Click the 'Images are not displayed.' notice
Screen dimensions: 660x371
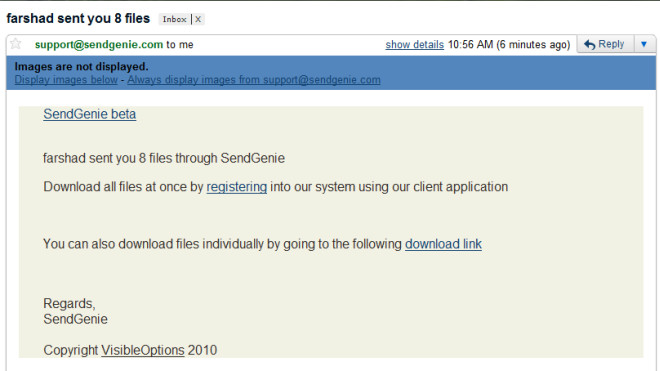pos(81,67)
